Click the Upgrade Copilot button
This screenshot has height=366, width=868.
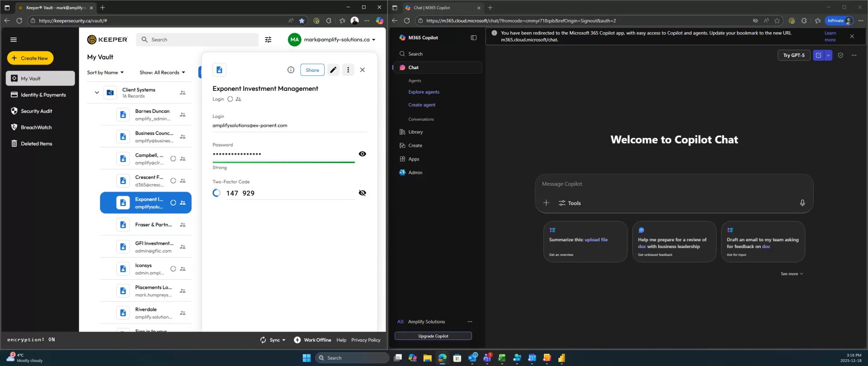click(433, 336)
